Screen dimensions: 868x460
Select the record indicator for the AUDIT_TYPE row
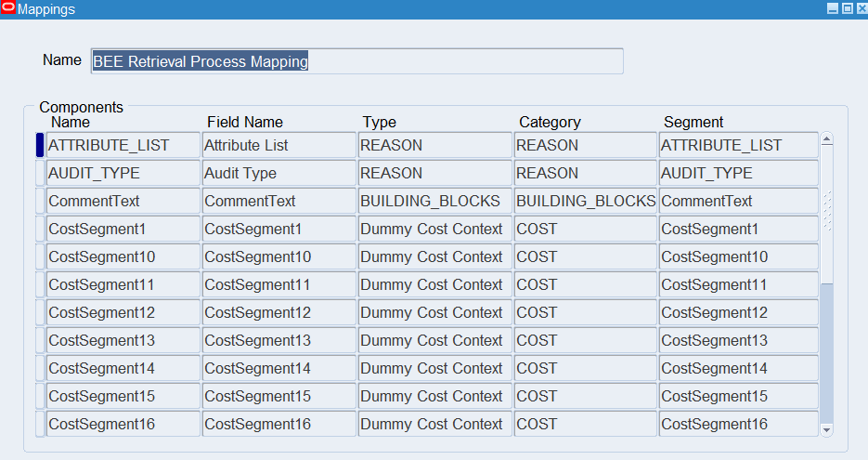point(39,173)
